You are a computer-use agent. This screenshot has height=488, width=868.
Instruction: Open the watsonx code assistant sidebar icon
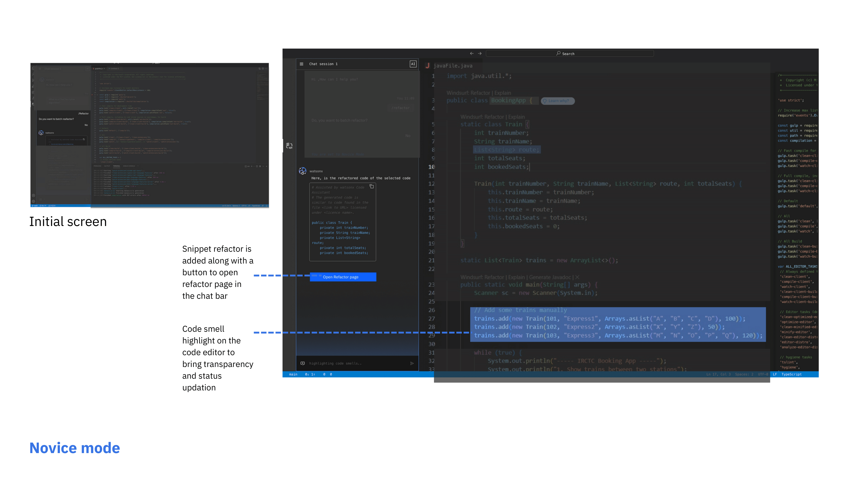coord(289,146)
